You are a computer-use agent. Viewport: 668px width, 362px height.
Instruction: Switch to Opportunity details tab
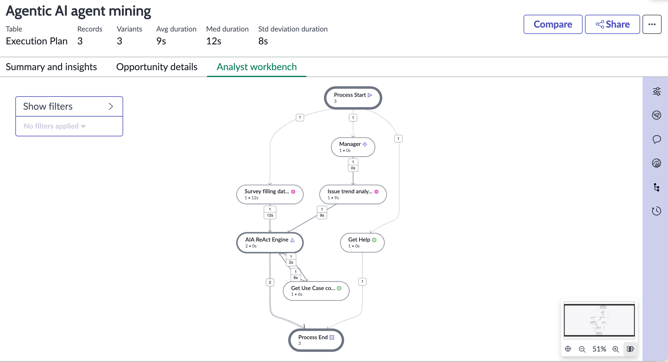(x=157, y=67)
